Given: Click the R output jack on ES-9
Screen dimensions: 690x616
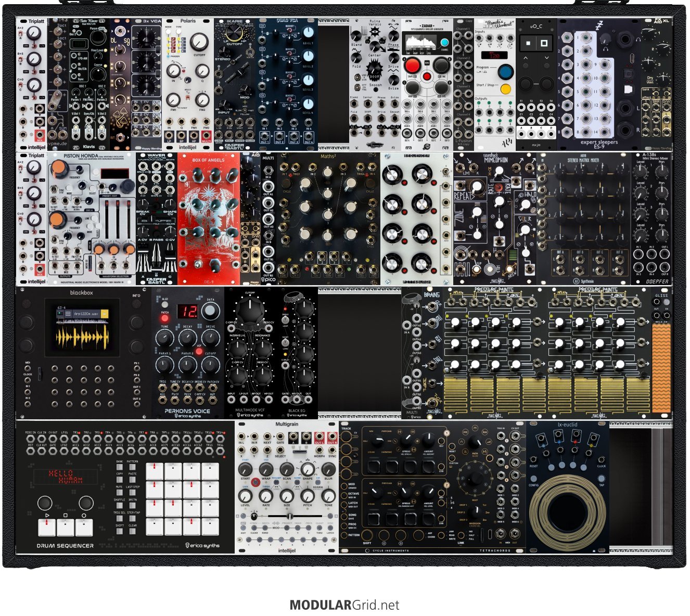Looking at the screenshot, I should (626, 131).
